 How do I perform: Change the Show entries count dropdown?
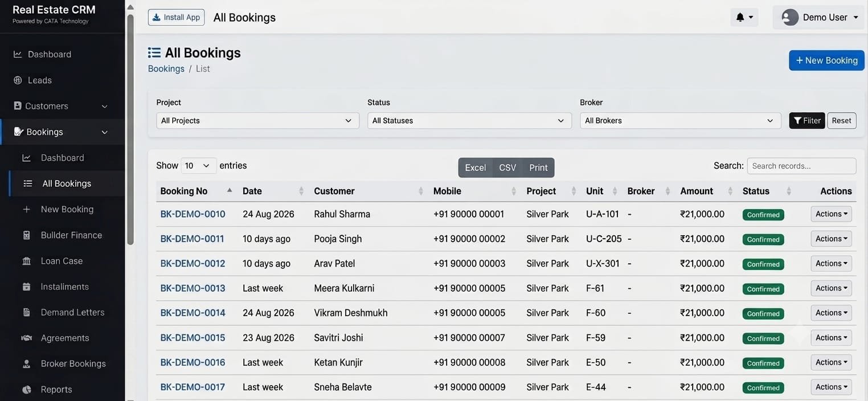point(199,166)
